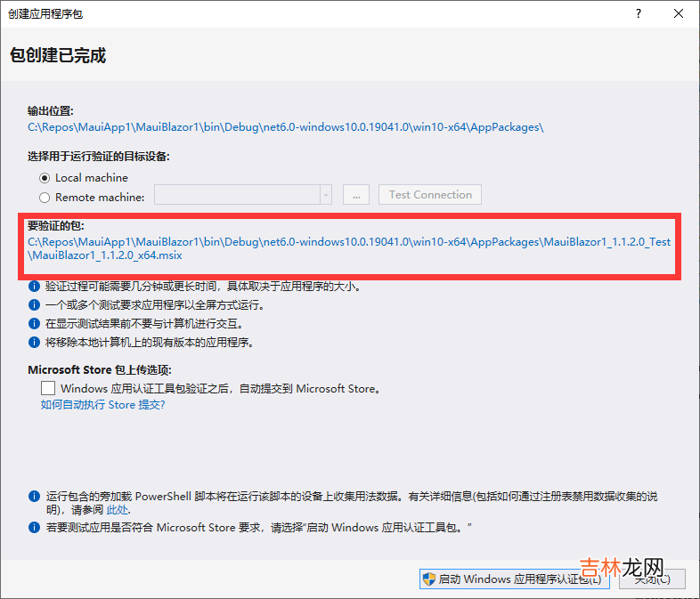
Task: Choose the Remote machine radio option
Action: tap(45, 198)
